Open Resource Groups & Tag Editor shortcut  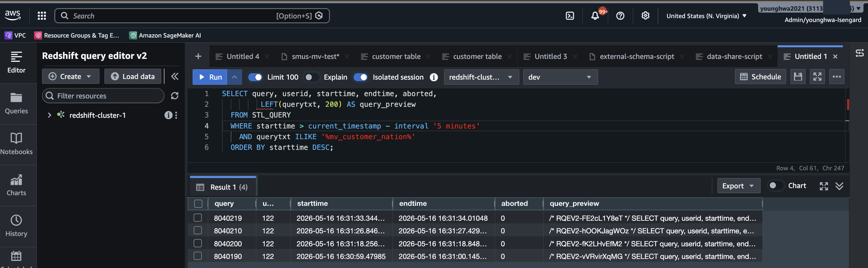pos(77,35)
